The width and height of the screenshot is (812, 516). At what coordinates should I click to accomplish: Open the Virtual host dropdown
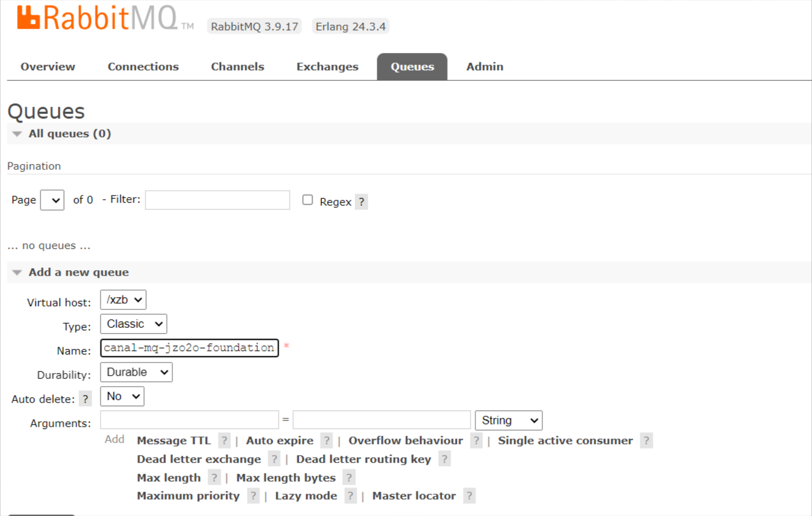click(123, 300)
